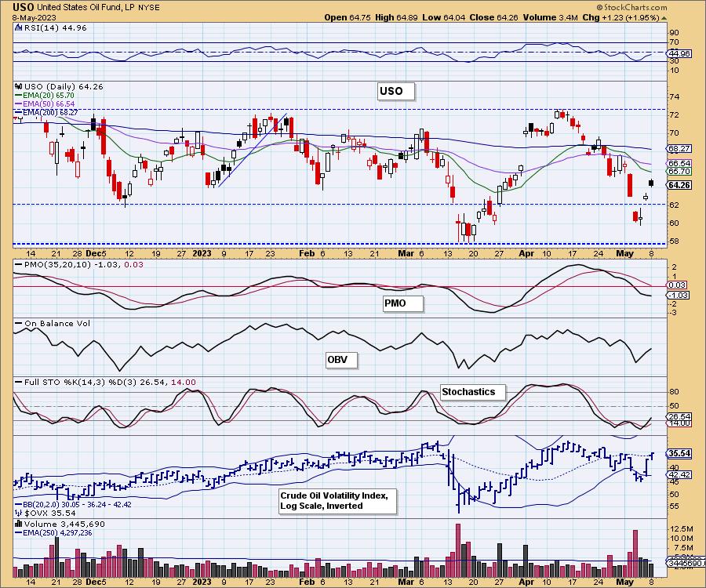Viewport: 706px width, 588px height.
Task: Click the blue rising trendline in January
Action: (253, 150)
